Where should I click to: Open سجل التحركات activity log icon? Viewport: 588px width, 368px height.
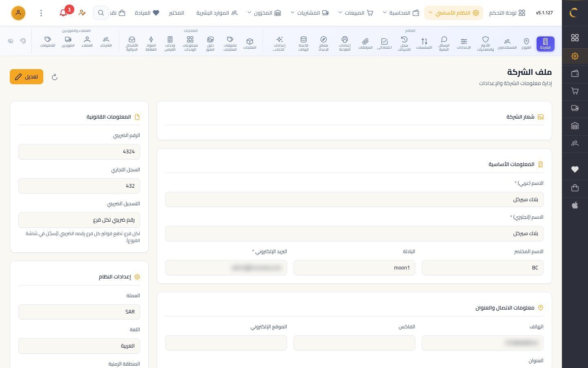click(404, 43)
